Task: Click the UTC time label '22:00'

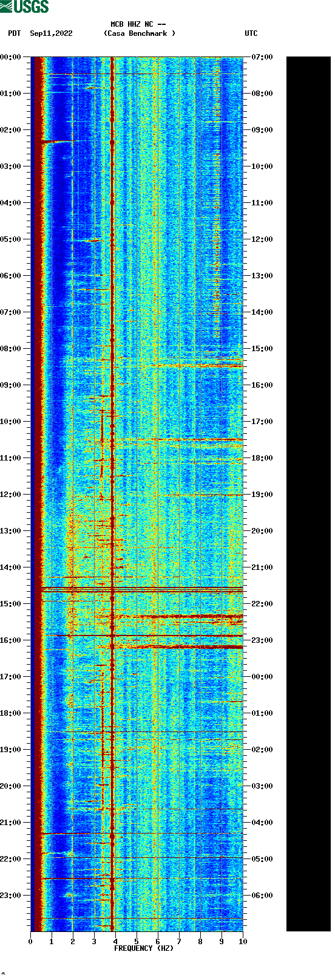Action: (x=262, y=604)
